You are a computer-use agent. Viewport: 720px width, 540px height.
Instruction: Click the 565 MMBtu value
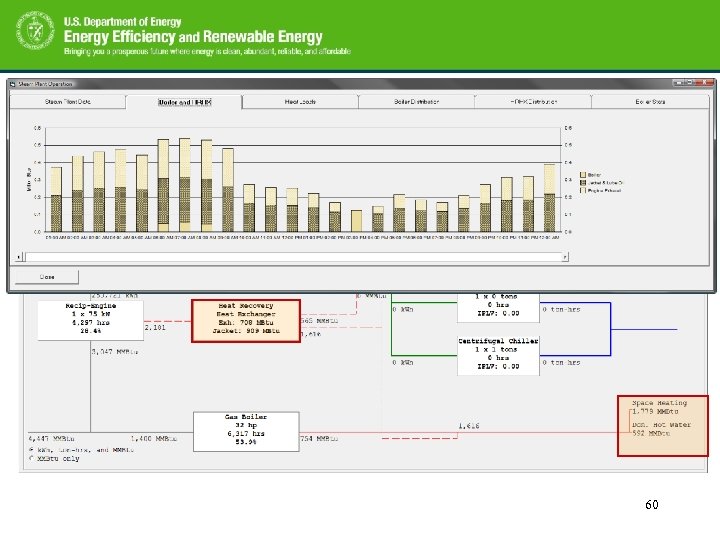(x=320, y=321)
